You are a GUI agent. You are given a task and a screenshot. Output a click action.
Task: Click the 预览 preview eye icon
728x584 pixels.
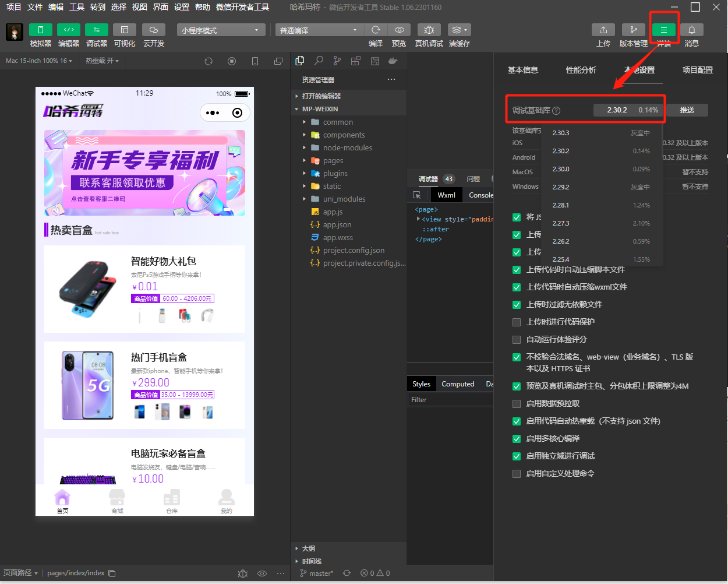click(399, 30)
